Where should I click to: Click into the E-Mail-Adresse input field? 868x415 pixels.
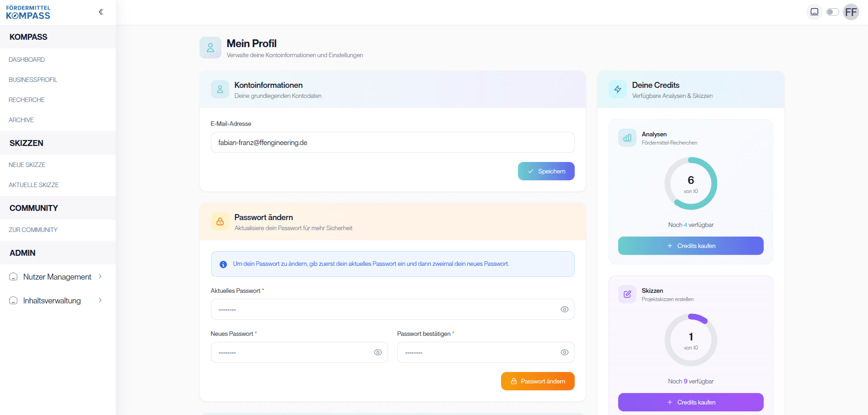coord(392,142)
